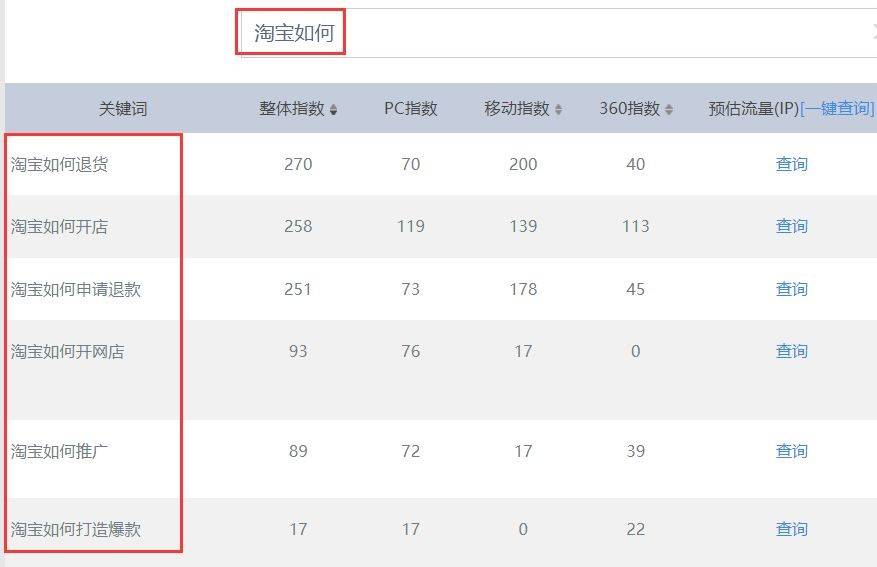Image resolution: width=877 pixels, height=567 pixels.
Task: Click 360 index value 45
Action: 635,289
